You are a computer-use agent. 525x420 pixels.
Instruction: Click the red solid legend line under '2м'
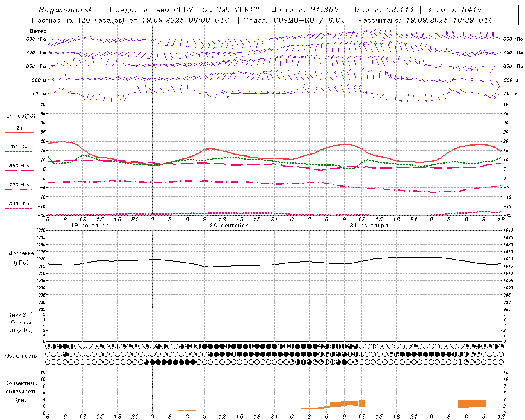19,132
